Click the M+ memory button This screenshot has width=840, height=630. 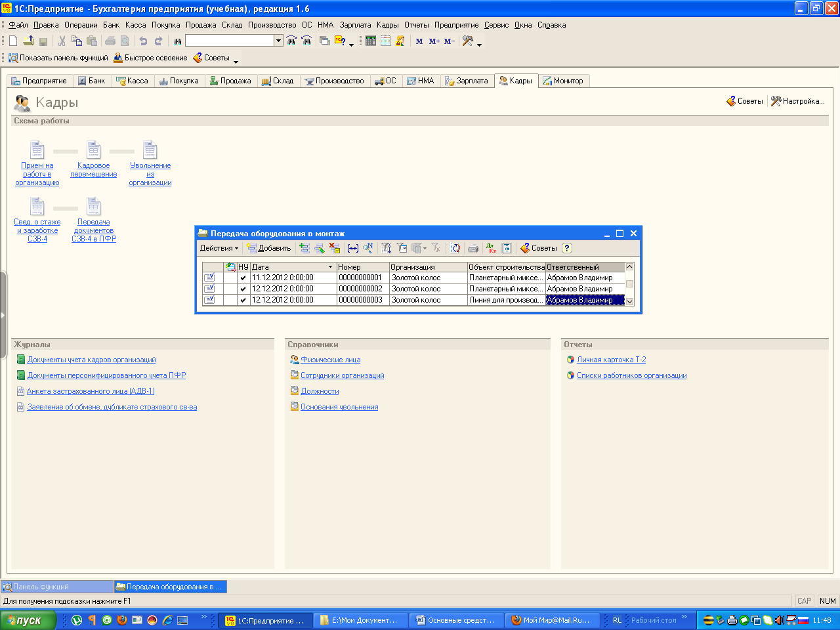point(434,41)
